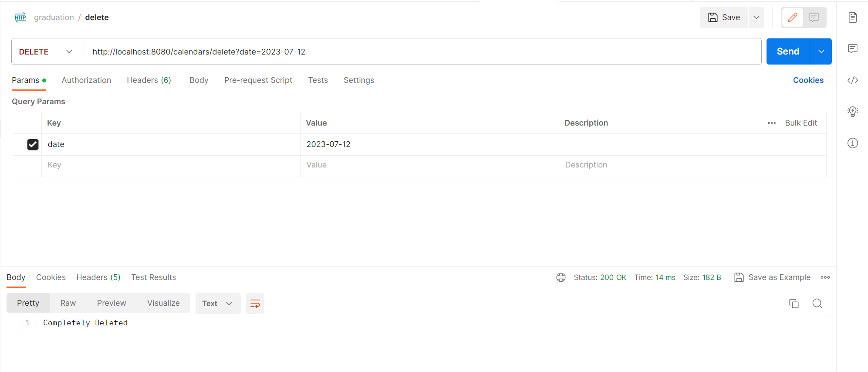The height and width of the screenshot is (372, 868).
Task: Toggle response line wrap icon
Action: [x=255, y=304]
